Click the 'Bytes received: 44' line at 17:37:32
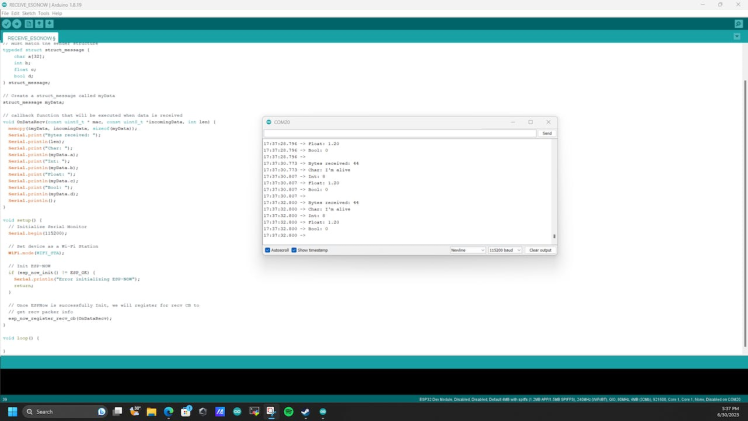Screen dimensions: 748x421 tap(311, 203)
